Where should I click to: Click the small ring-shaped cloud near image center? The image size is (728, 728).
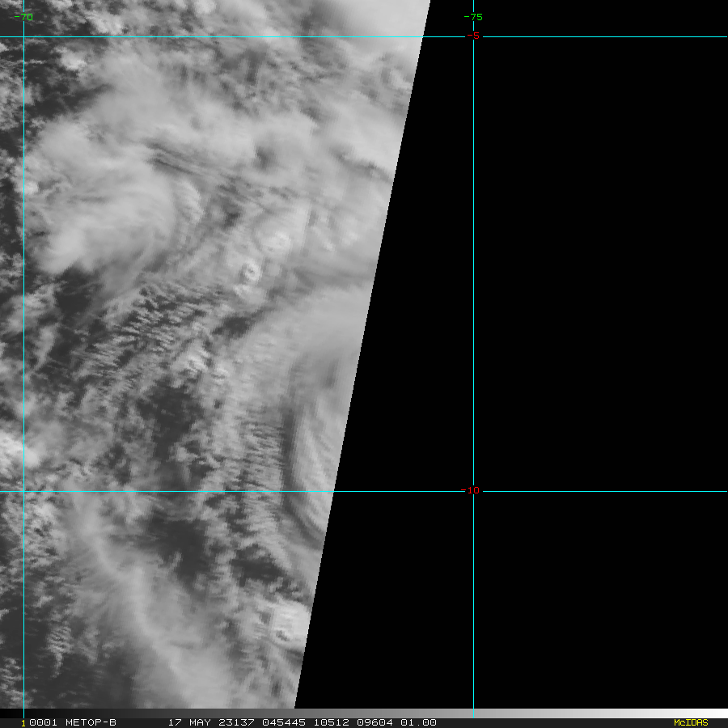point(248,272)
